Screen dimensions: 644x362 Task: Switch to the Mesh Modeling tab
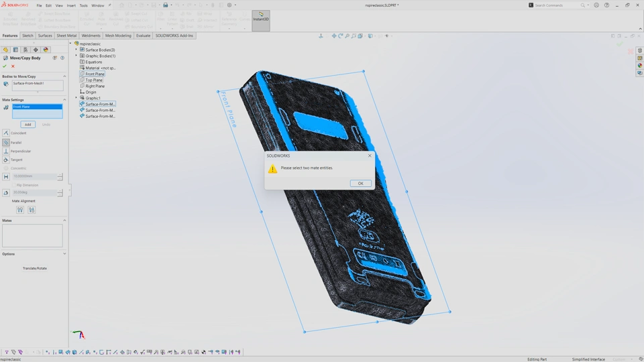tap(118, 36)
